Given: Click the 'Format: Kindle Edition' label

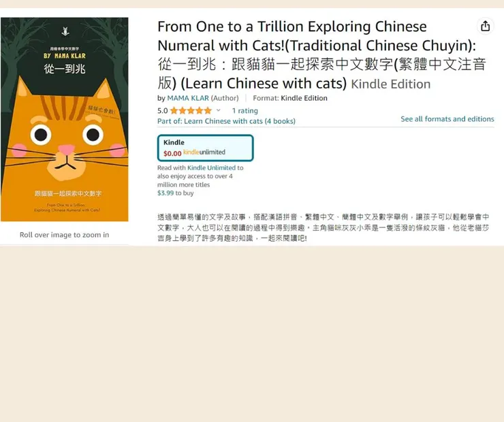Looking at the screenshot, I should pyautogui.click(x=290, y=98).
